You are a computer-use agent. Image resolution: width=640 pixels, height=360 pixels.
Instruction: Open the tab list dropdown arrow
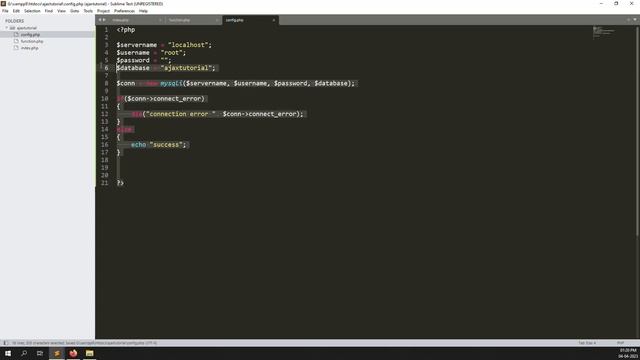[x=635, y=20]
